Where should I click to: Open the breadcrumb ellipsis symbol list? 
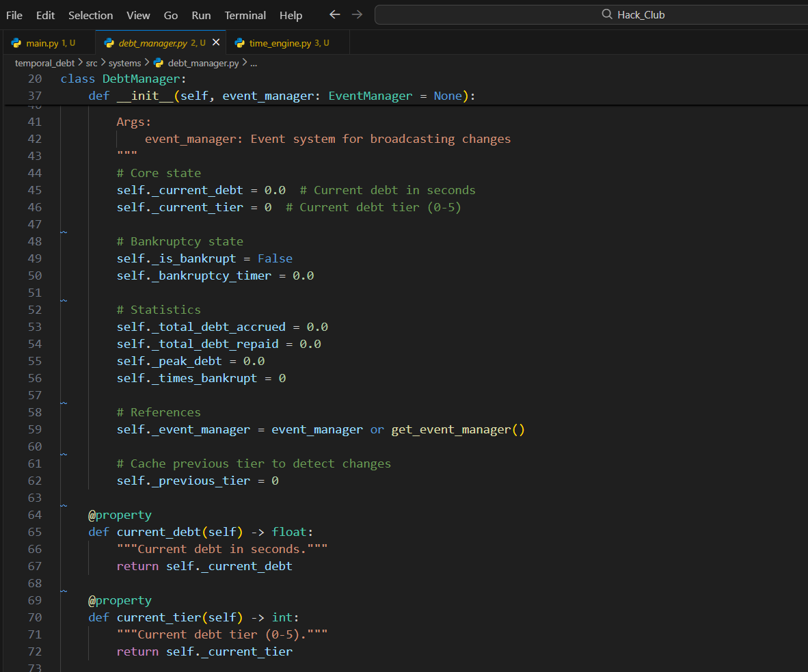tap(254, 63)
